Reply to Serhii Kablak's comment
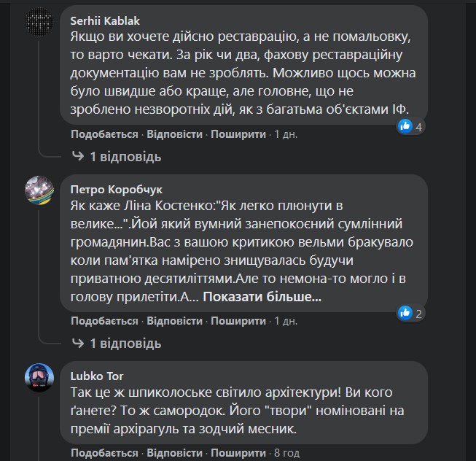 pyautogui.click(x=174, y=134)
